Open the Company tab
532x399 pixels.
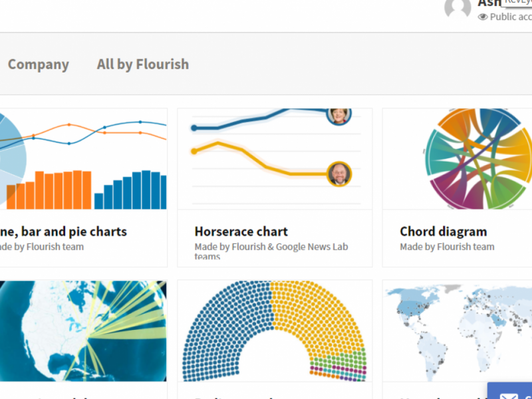click(x=39, y=65)
